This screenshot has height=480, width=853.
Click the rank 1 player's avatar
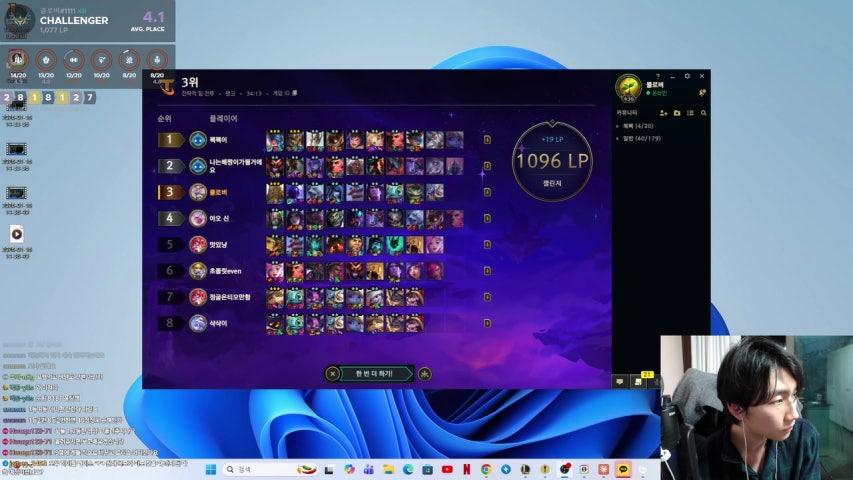point(198,140)
